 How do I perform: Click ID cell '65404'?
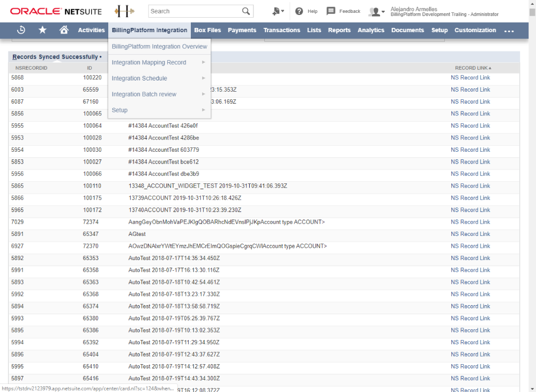[91, 354]
